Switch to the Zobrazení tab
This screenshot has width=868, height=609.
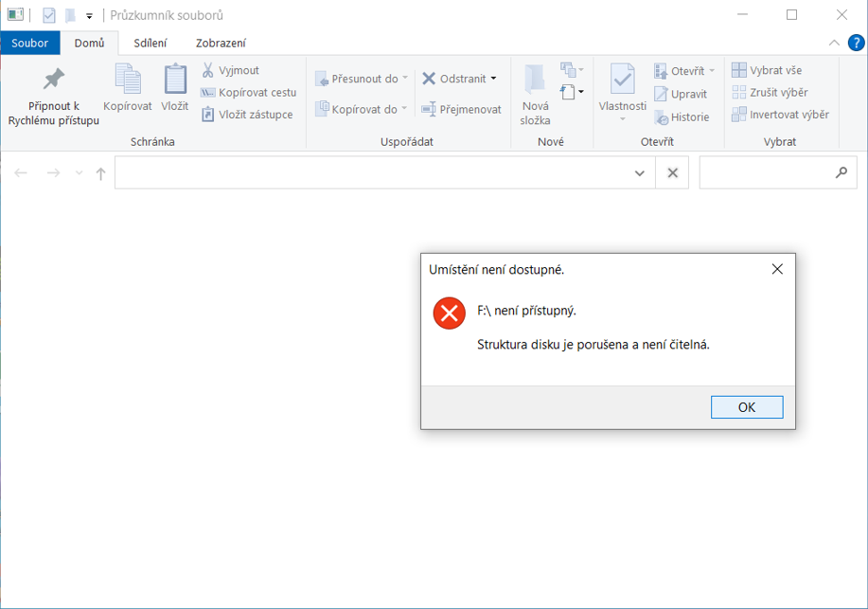point(221,43)
